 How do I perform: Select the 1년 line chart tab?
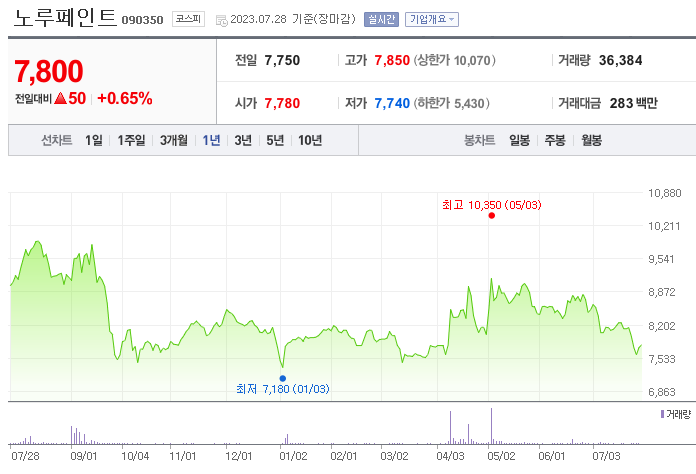211,140
